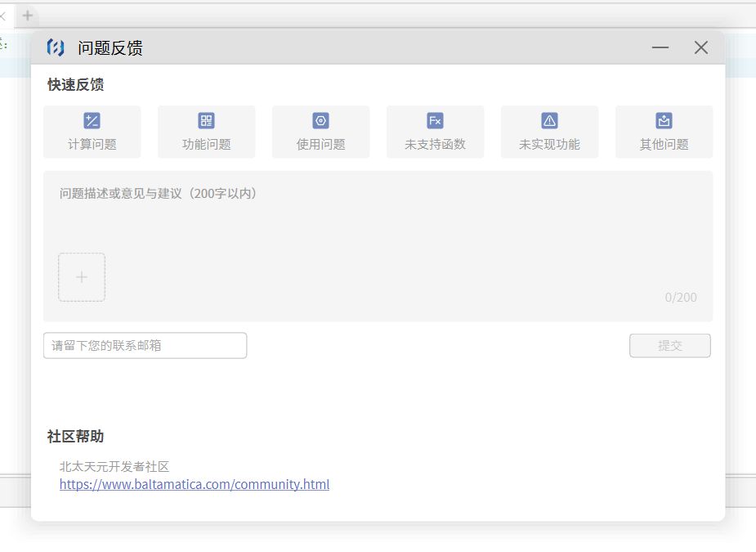The width and height of the screenshot is (756, 552).
Task: Open the baltamatica.com community link
Action: tap(195, 484)
